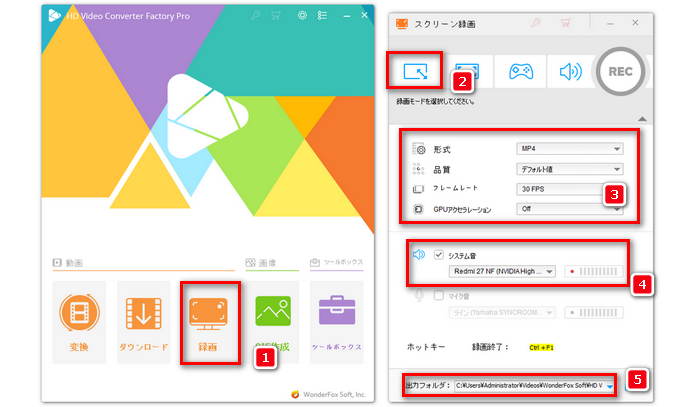Screen dimensions: 700x407
Task: Click the マイク音 microphone icon
Action: 419,295
